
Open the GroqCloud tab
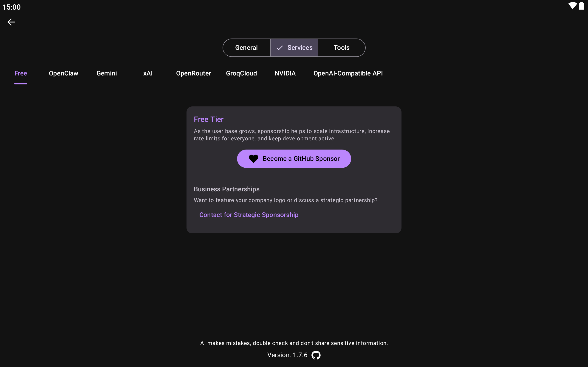click(x=241, y=73)
